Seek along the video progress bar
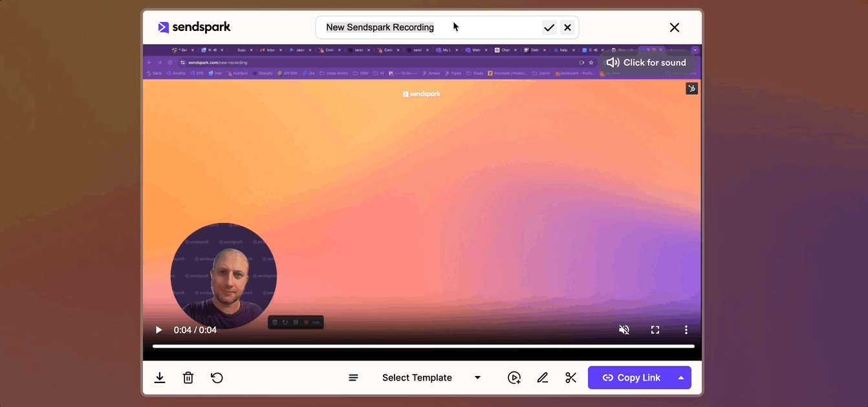Viewport: 868px width, 407px height. 424,346
